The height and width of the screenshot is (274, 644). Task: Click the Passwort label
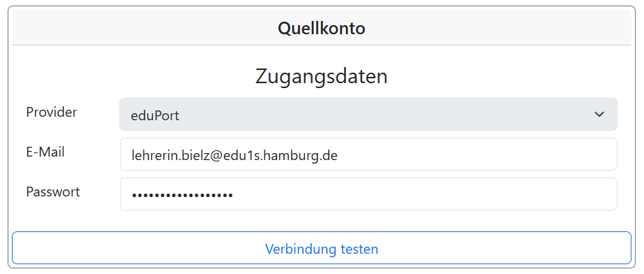pyautogui.click(x=53, y=192)
